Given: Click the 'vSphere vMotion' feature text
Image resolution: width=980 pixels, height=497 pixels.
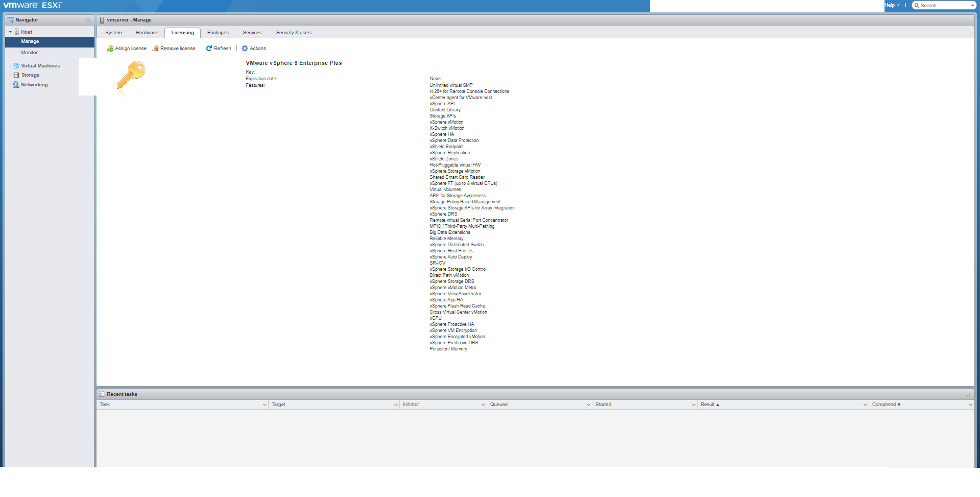Looking at the screenshot, I should tap(446, 122).
